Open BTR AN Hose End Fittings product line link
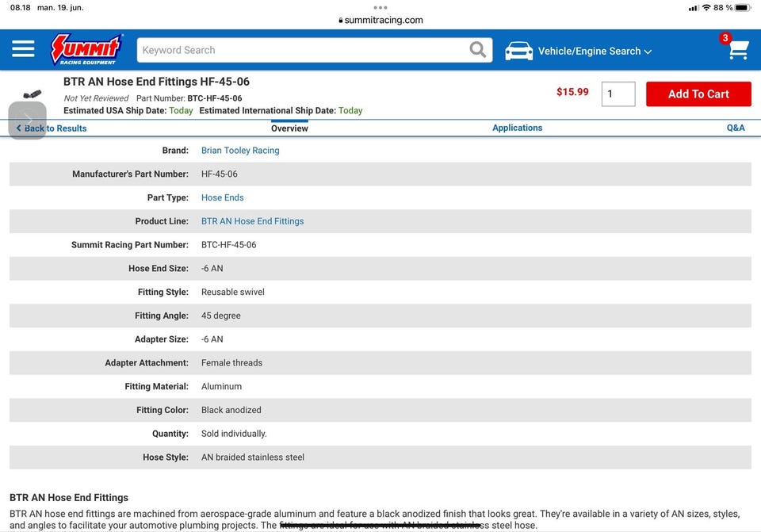 pyautogui.click(x=252, y=221)
